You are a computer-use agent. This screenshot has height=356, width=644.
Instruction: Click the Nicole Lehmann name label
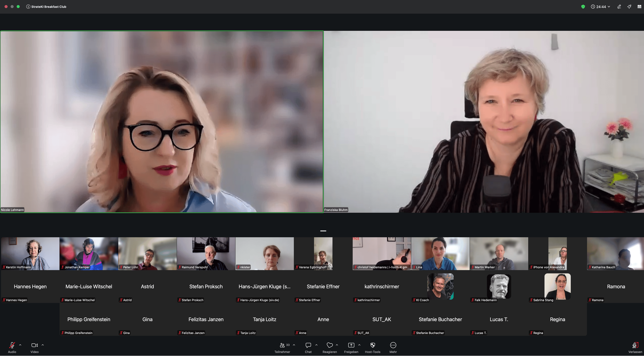(x=13, y=210)
